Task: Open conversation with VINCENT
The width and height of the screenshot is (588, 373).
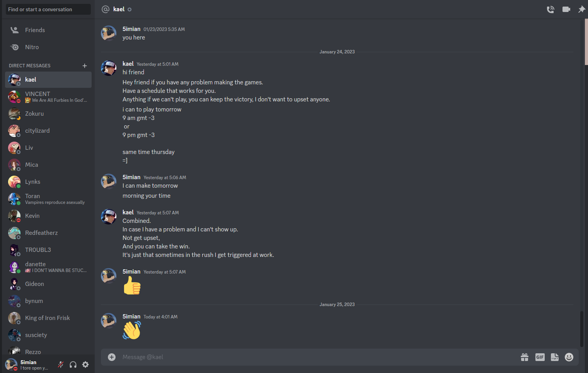Action: 48,97
